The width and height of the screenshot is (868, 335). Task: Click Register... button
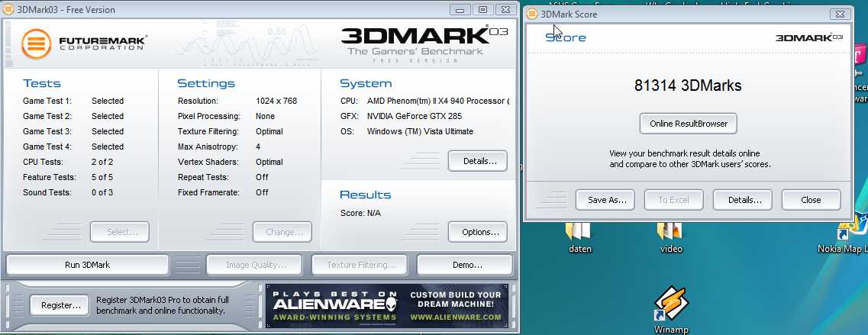60,305
